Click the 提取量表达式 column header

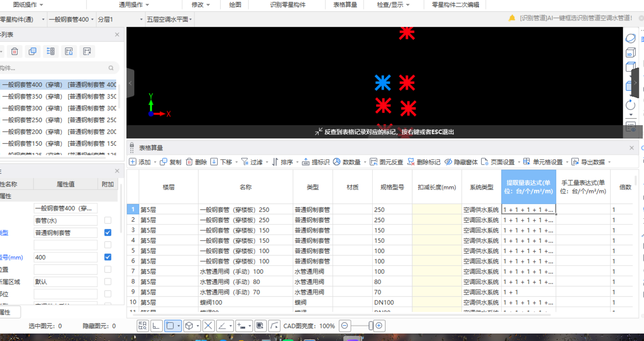(x=529, y=187)
